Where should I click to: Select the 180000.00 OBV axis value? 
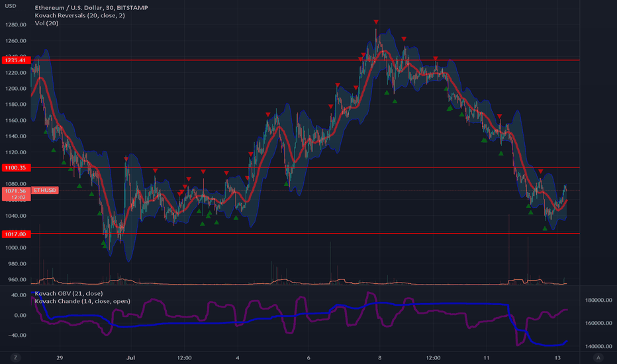click(x=598, y=300)
